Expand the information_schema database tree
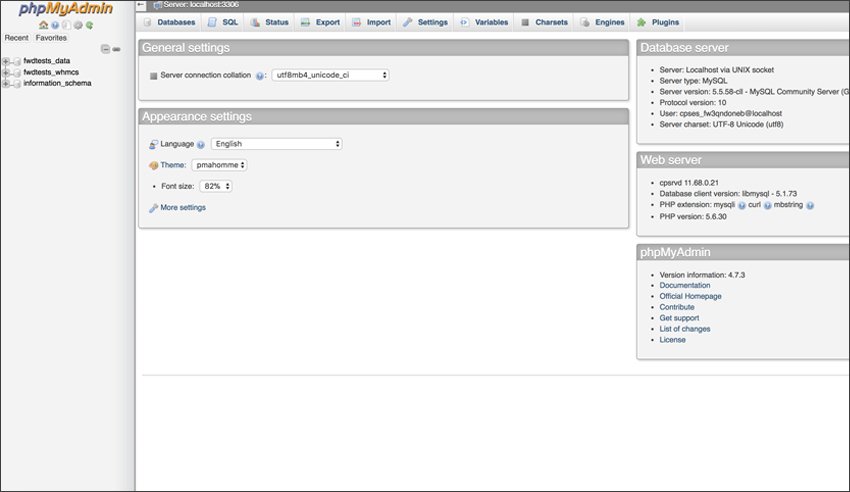Image resolution: width=850 pixels, height=492 pixels. pyautogui.click(x=5, y=83)
